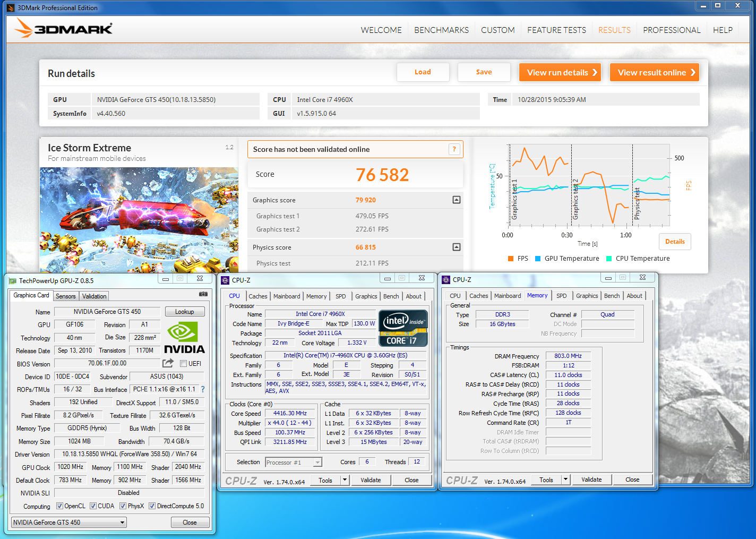This screenshot has height=539, width=756.
Task: Open Graphics tab in CPU-Z Memory window
Action: click(587, 296)
